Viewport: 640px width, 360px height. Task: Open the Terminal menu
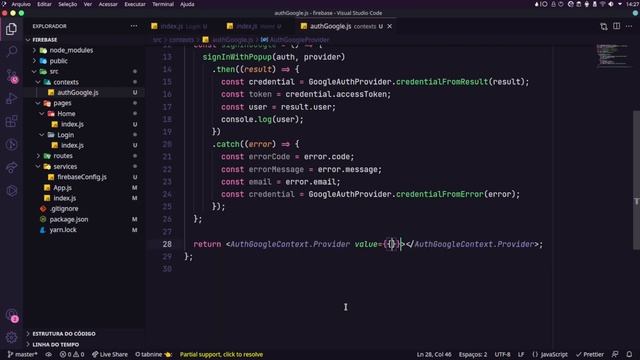[163, 4]
